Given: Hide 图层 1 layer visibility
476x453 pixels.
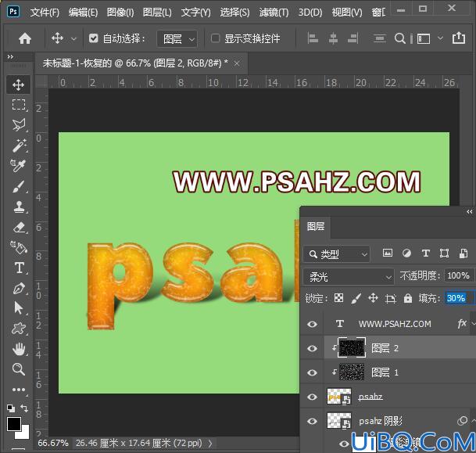Looking at the screenshot, I should point(312,372).
